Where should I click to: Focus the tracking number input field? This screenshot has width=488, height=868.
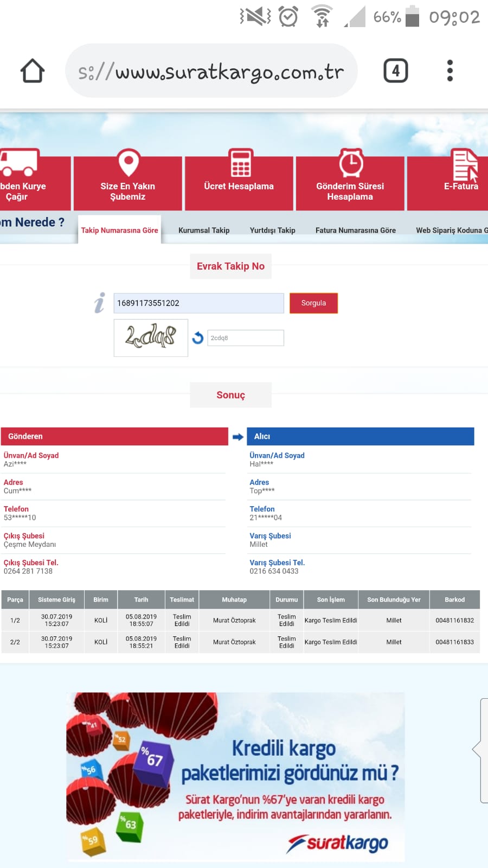(x=198, y=303)
